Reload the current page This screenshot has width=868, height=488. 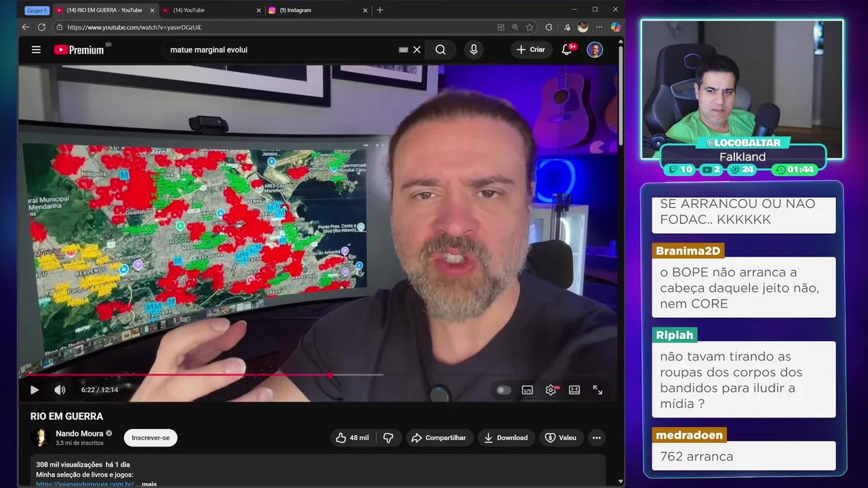pyautogui.click(x=41, y=27)
